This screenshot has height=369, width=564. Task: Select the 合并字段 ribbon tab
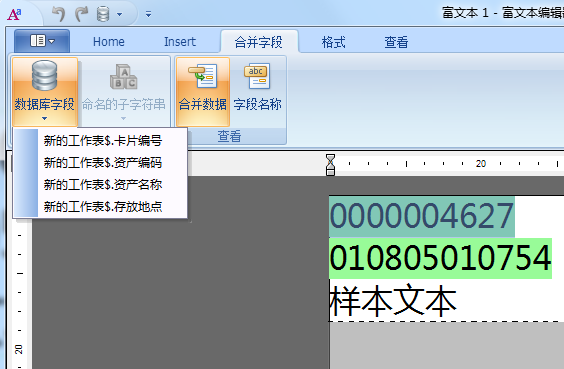(259, 42)
